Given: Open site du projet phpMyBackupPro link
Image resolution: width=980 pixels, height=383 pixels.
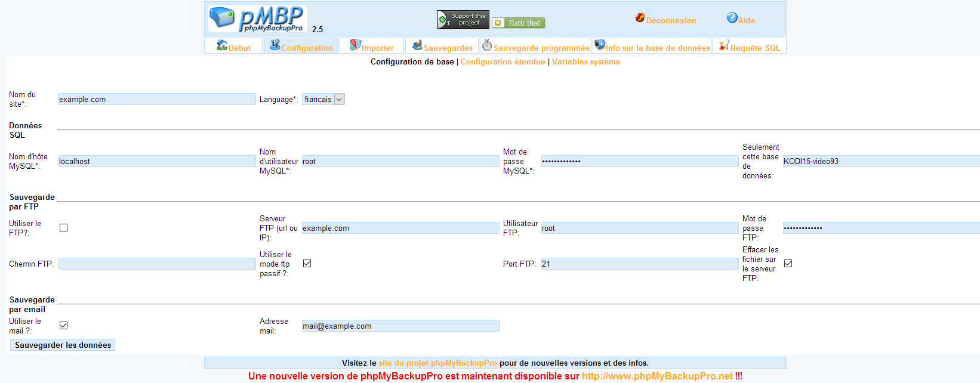Looking at the screenshot, I should (437, 363).
